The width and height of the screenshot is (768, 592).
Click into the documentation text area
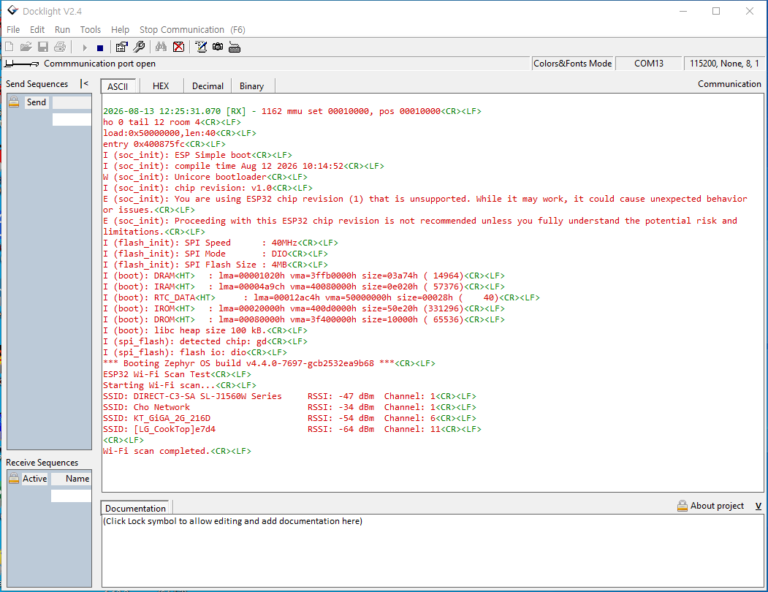pyautogui.click(x=432, y=550)
